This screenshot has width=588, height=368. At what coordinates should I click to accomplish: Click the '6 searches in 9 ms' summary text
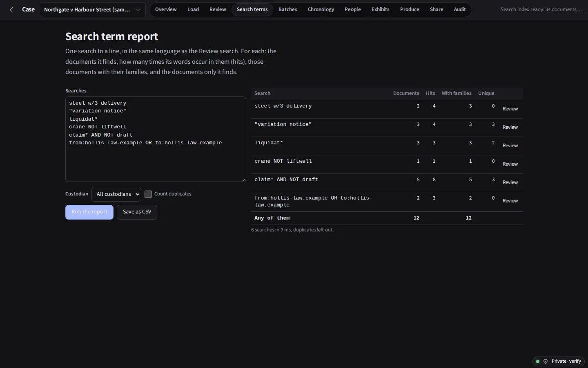[x=292, y=230]
